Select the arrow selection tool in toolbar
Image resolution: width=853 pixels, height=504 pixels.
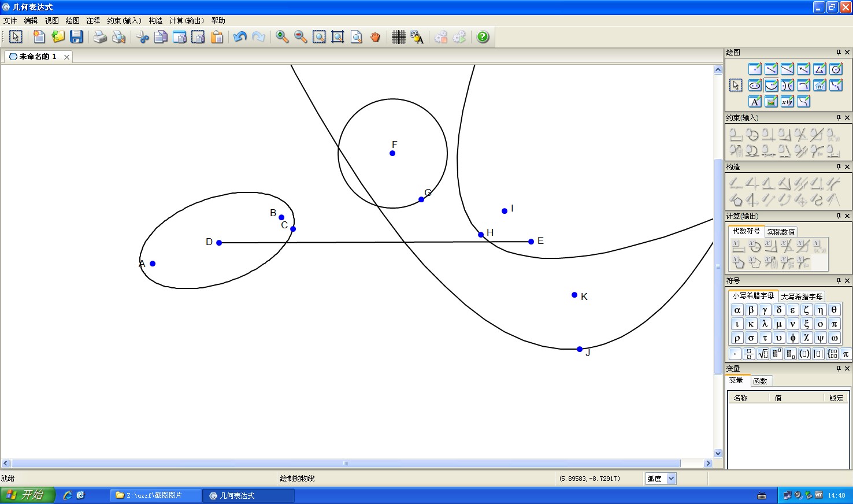point(16,37)
